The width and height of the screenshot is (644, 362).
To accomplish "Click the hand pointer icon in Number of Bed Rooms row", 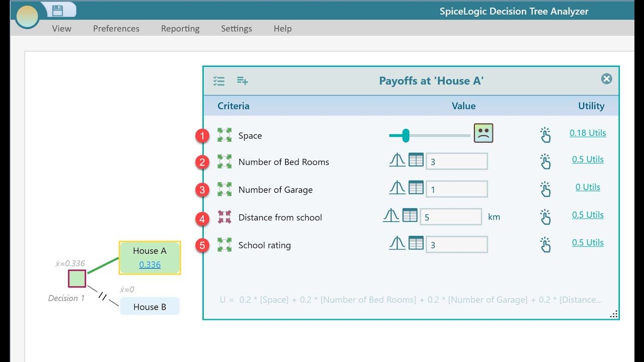I will 545,161.
